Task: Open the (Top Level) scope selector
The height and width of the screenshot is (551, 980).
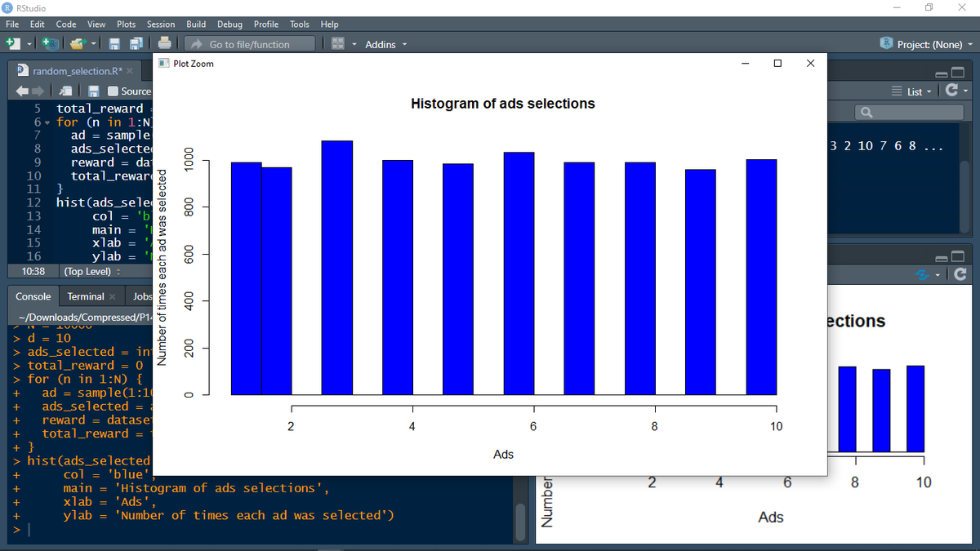Action: click(x=92, y=271)
